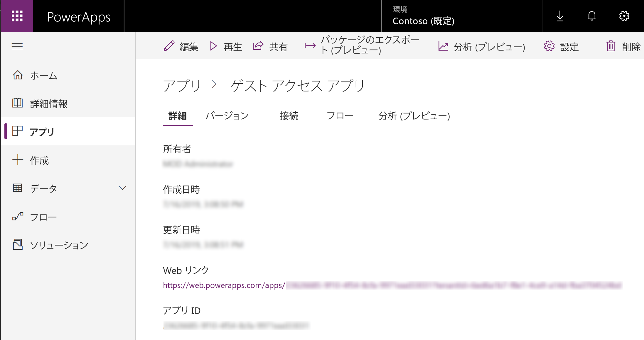Click the 設定 gear icon in command bar

[549, 46]
